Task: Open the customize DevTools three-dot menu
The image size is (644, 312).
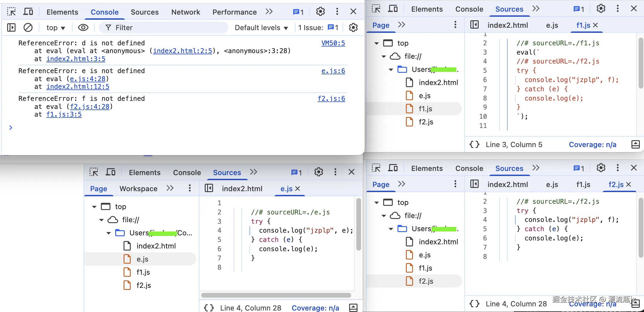Action: (x=337, y=11)
